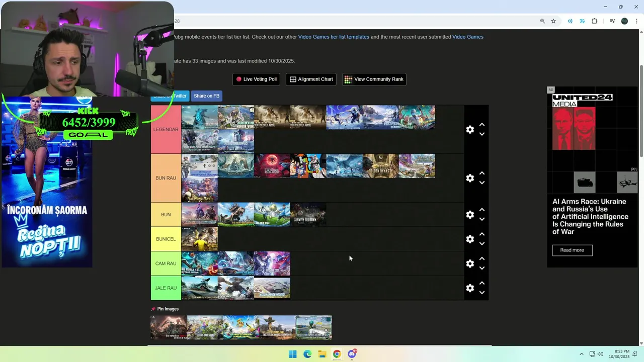
Task: Select the Golden Dynasty event thumbnail
Action: [380, 166]
